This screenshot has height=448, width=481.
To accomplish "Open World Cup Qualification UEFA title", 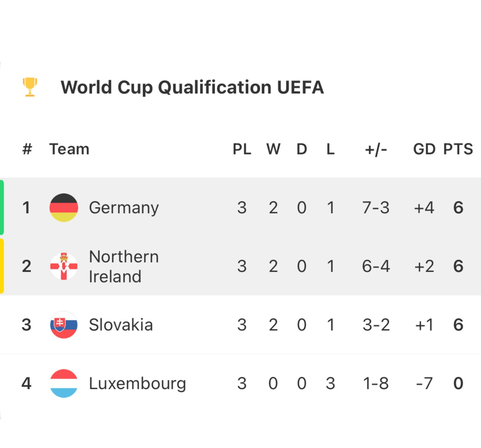I will coord(192,87).
